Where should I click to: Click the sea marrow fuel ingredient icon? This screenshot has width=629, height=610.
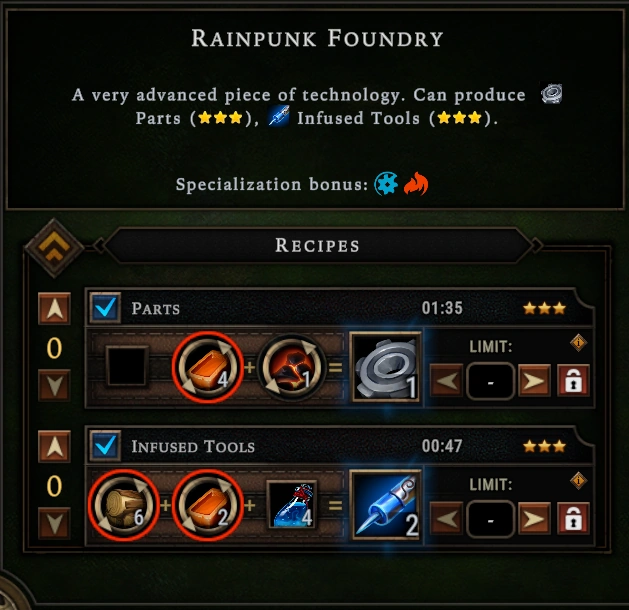tap(291, 367)
